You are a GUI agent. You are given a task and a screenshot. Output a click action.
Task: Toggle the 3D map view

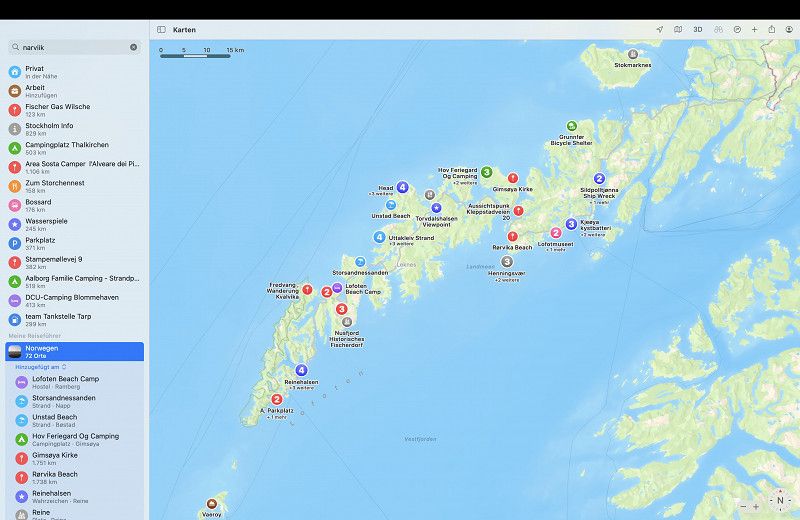(x=698, y=30)
